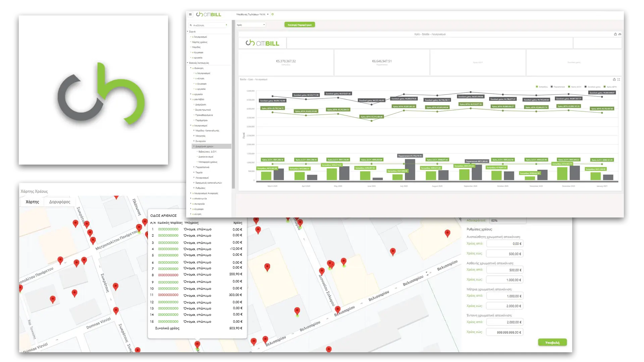Image resolution: width=644 pixels, height=362 pixels.
Task: Click the CITIBILL logo in the top header
Action: pos(209,14)
